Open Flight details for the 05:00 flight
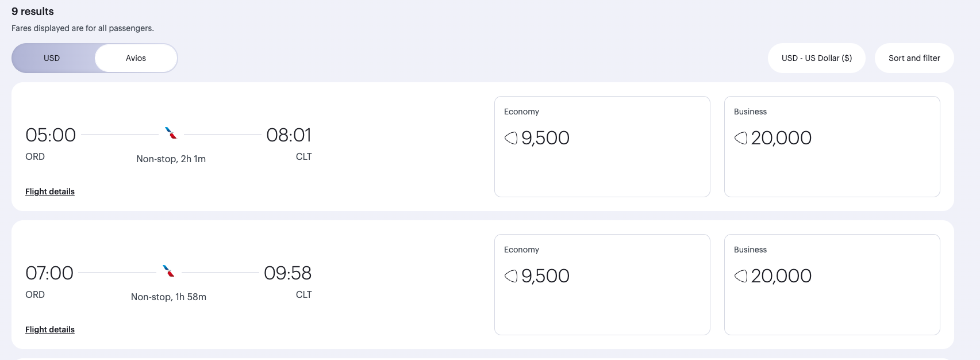This screenshot has height=360, width=980. coord(50,192)
